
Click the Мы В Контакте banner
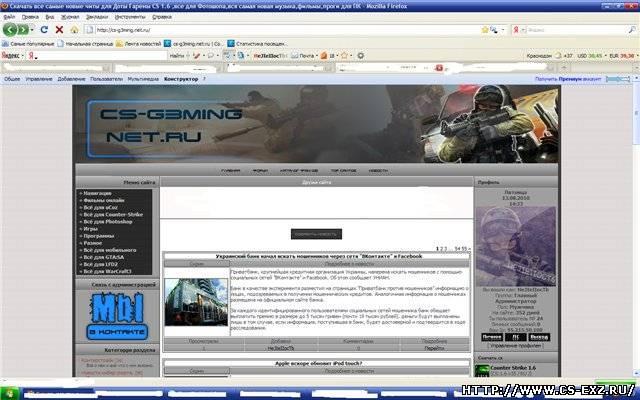pos(117,316)
